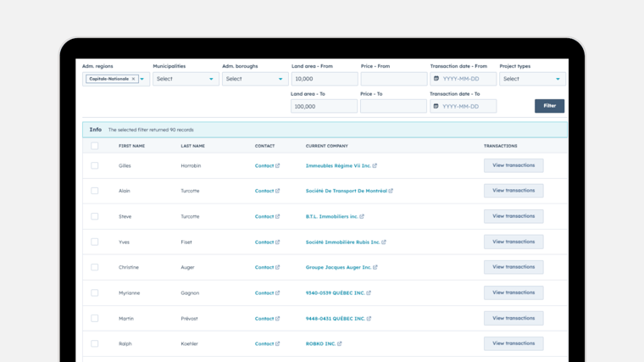Click the Price - To field

tap(393, 107)
